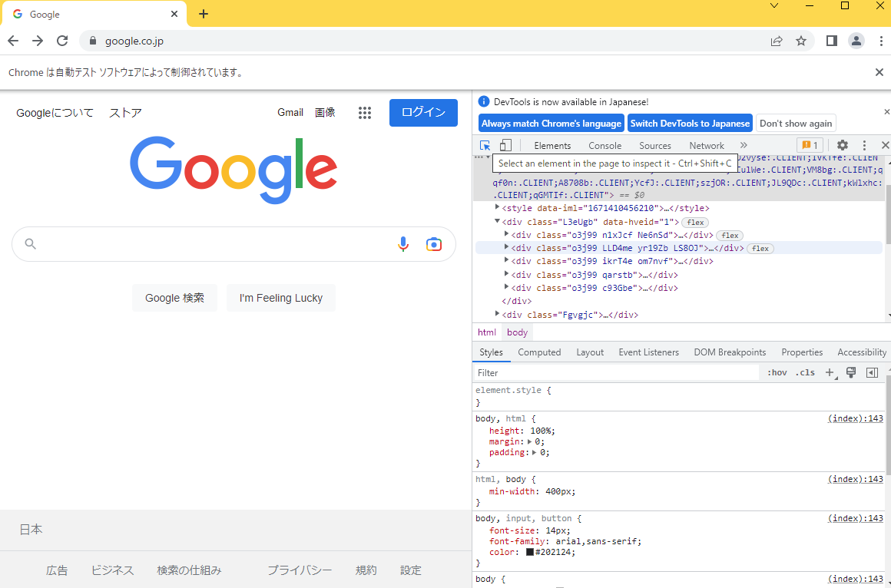Open the DevTools customize menu (three dots)
Viewport: 891px width, 588px height.
864,144
